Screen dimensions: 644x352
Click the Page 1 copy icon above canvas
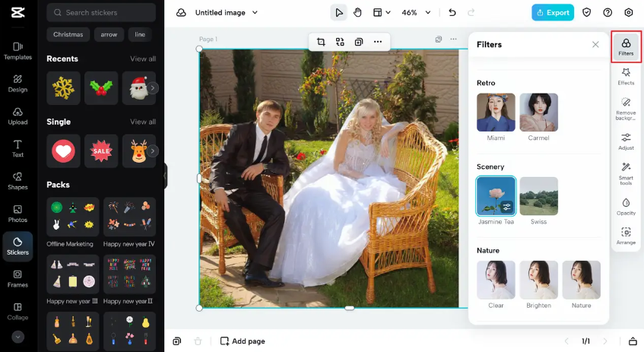click(x=439, y=40)
